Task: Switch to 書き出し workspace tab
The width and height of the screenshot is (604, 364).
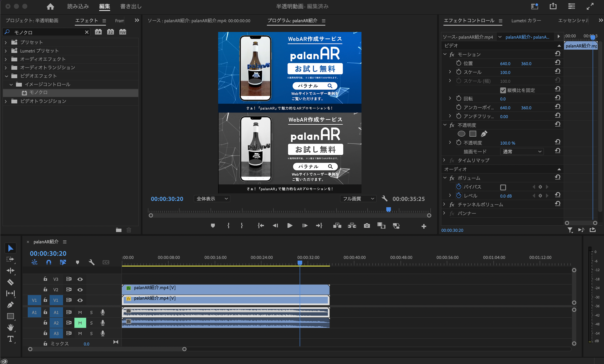Action: (x=131, y=6)
